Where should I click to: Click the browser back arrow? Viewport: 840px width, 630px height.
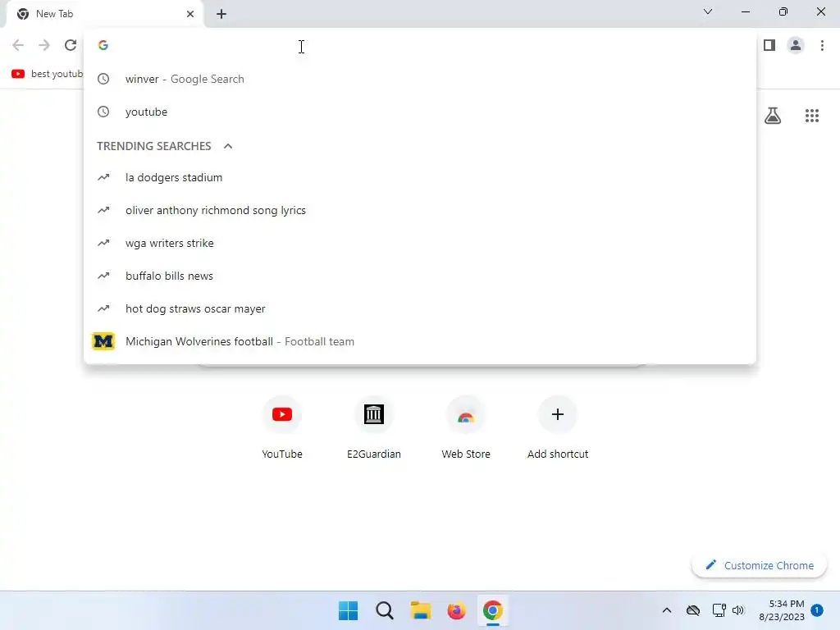point(18,45)
